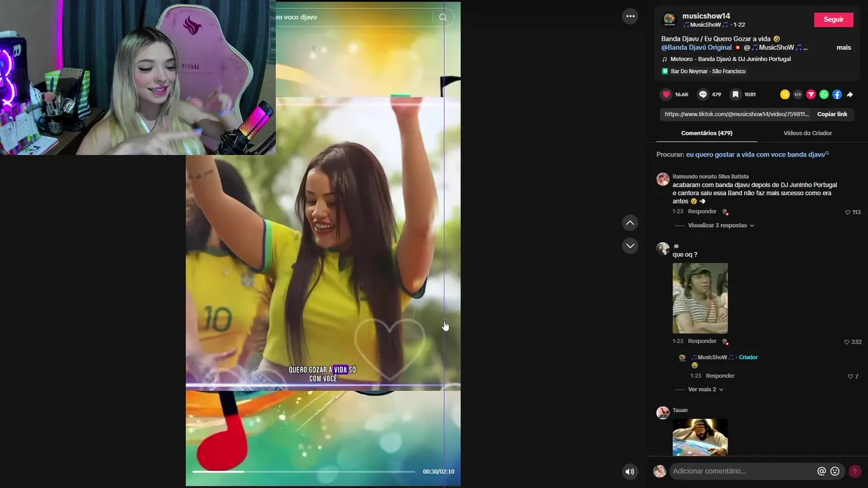Click the red post comment arrow button
The width and height of the screenshot is (868, 488).
click(854, 471)
